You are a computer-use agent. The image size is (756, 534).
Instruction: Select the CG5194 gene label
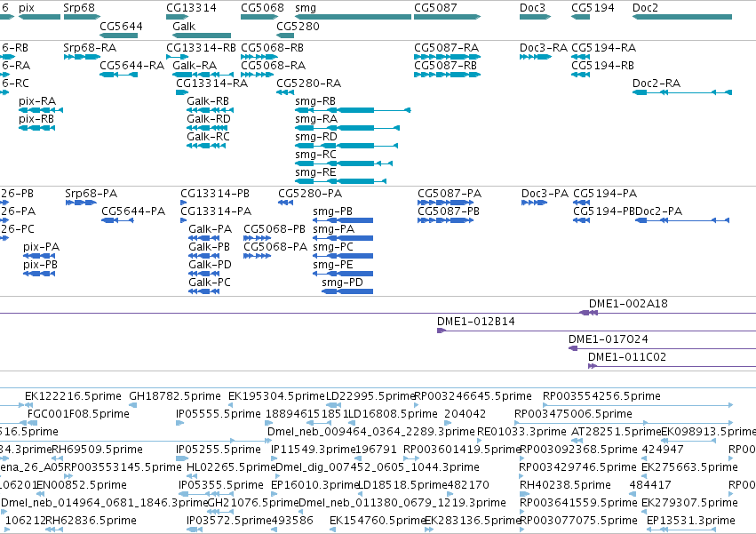pos(593,8)
